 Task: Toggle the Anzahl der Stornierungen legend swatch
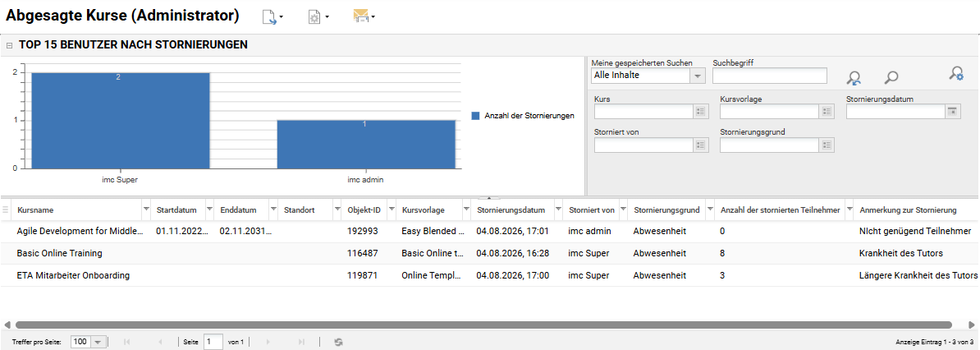tap(475, 116)
